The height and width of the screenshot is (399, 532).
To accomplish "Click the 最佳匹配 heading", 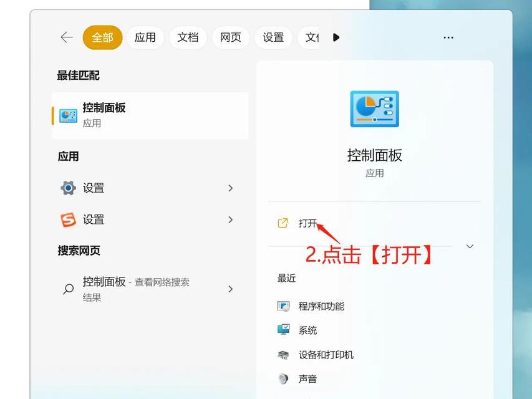I will (78, 75).
